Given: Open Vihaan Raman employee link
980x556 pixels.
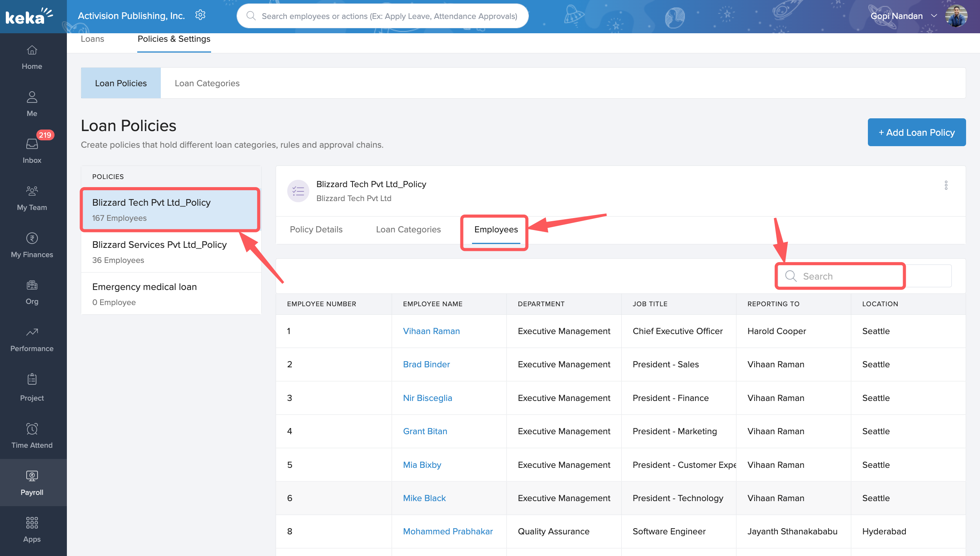Looking at the screenshot, I should 431,331.
